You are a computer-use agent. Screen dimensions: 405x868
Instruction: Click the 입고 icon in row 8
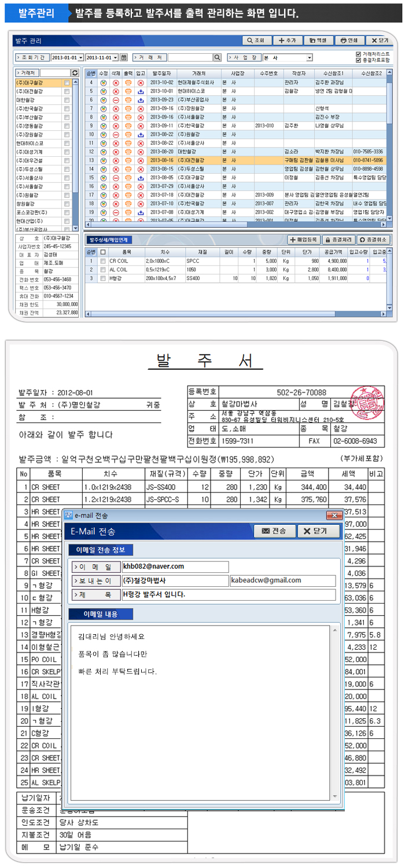pos(141,117)
